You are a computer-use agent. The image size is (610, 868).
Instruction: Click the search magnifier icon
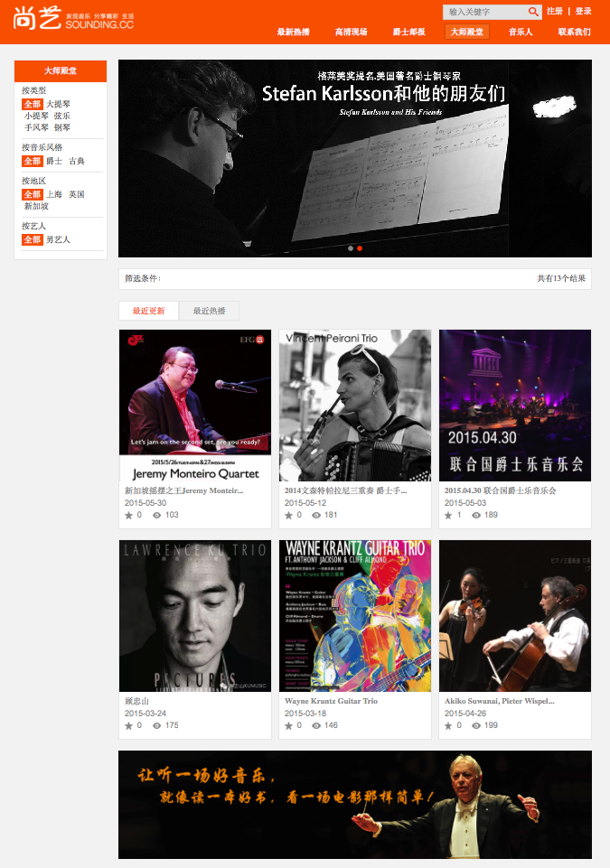tap(532, 12)
